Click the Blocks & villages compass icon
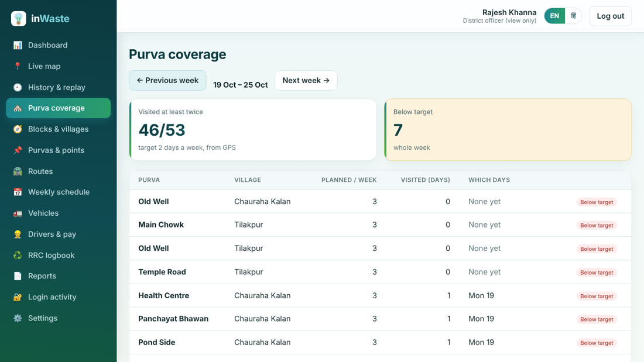The image size is (644, 362). tap(17, 129)
